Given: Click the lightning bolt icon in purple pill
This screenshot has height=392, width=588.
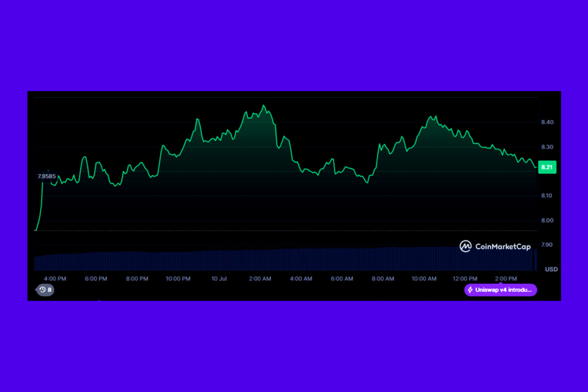Looking at the screenshot, I should [x=471, y=290].
